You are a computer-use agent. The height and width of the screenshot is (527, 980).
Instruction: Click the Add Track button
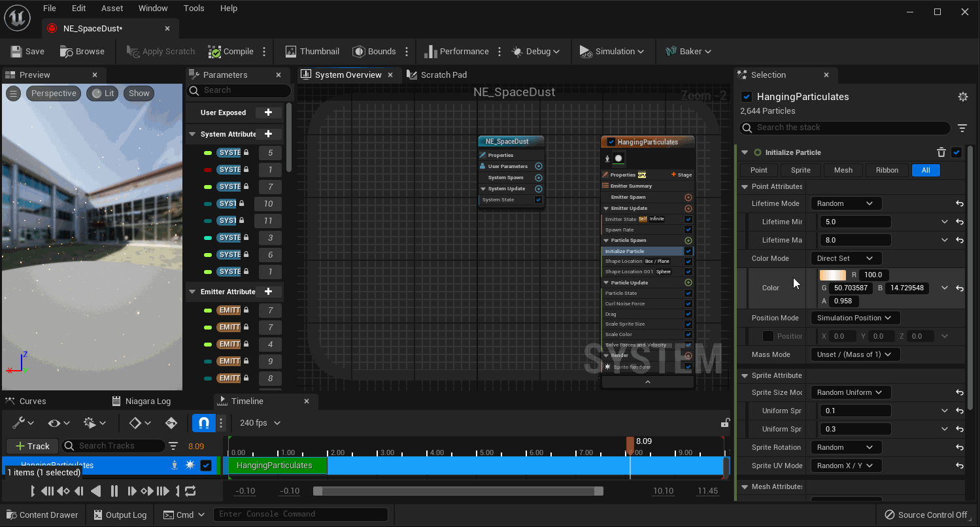pyautogui.click(x=31, y=446)
